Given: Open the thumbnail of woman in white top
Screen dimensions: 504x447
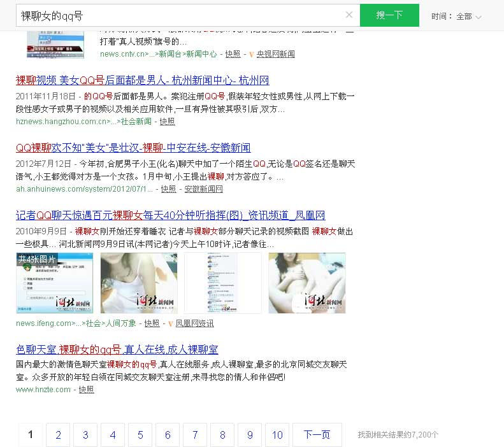Looking at the screenshot, I should 139,283.
